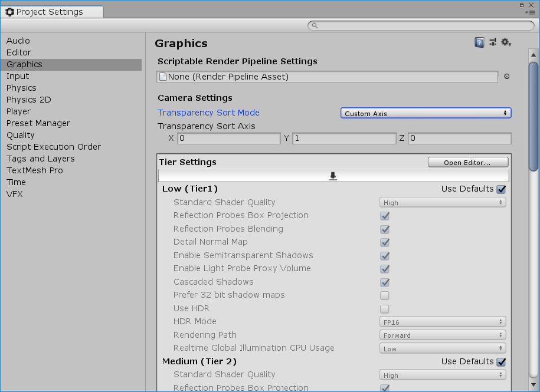
Task: Open the Graphics help documentation icon
Action: pos(479,42)
